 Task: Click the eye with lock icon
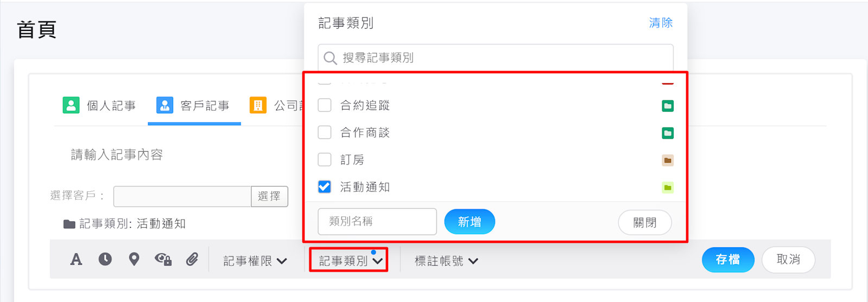[163, 259]
